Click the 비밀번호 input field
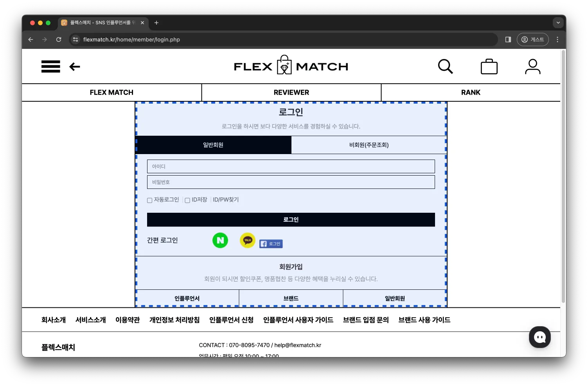This screenshot has width=588, height=386. (291, 182)
